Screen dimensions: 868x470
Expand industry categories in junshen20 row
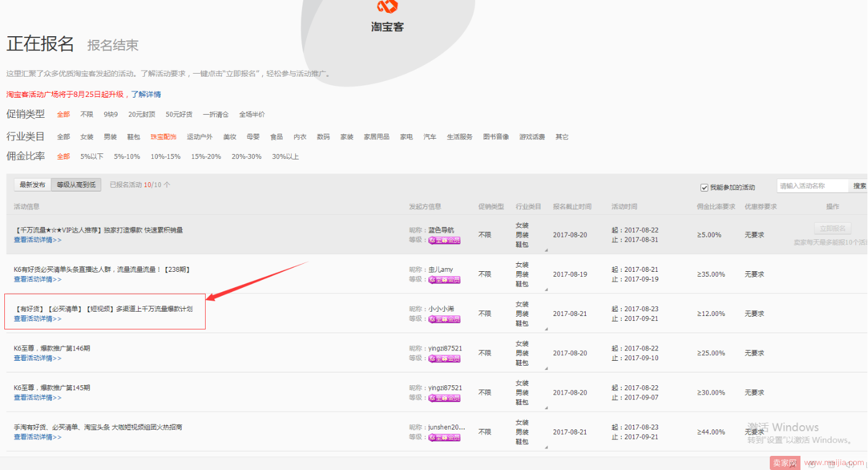546,447
